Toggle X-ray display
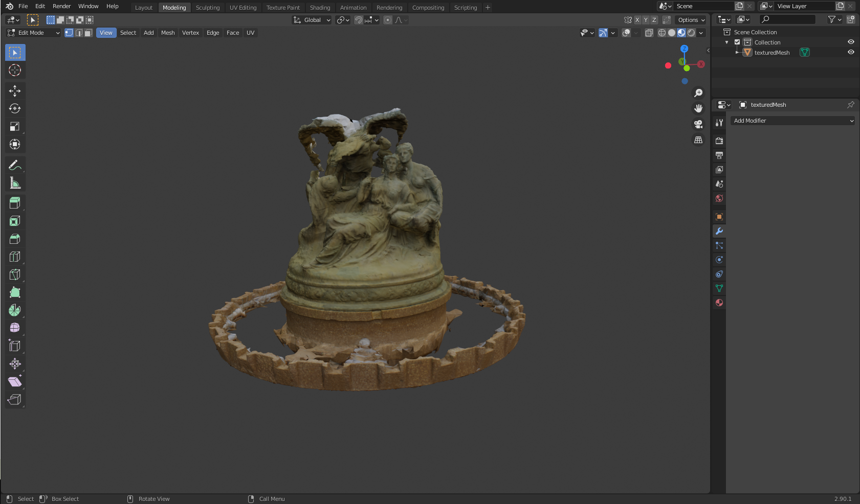Screen dimensions: 860x504 click(x=649, y=33)
